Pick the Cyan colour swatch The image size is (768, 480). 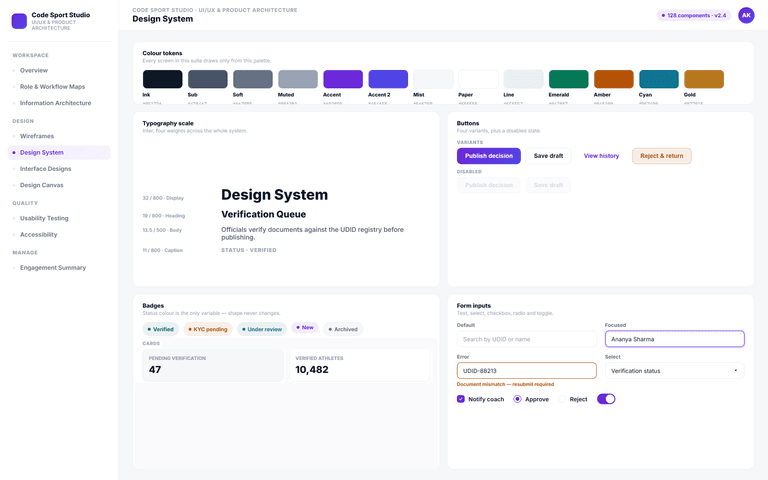tap(659, 79)
